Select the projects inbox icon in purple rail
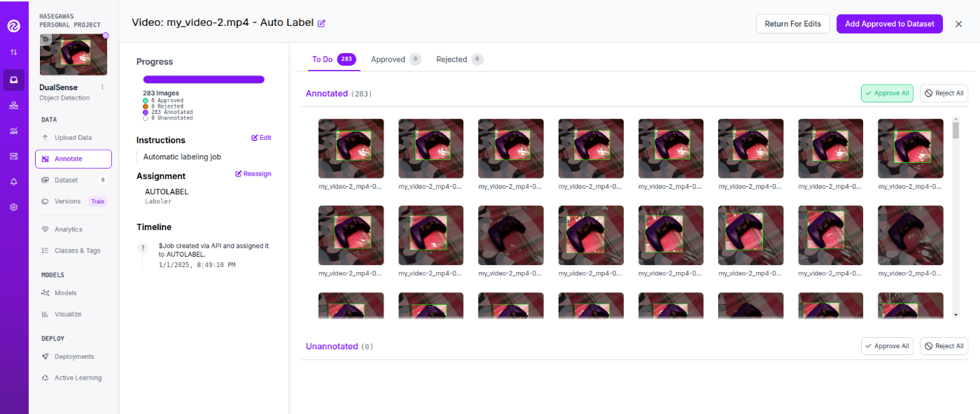The image size is (980, 414). [x=13, y=80]
